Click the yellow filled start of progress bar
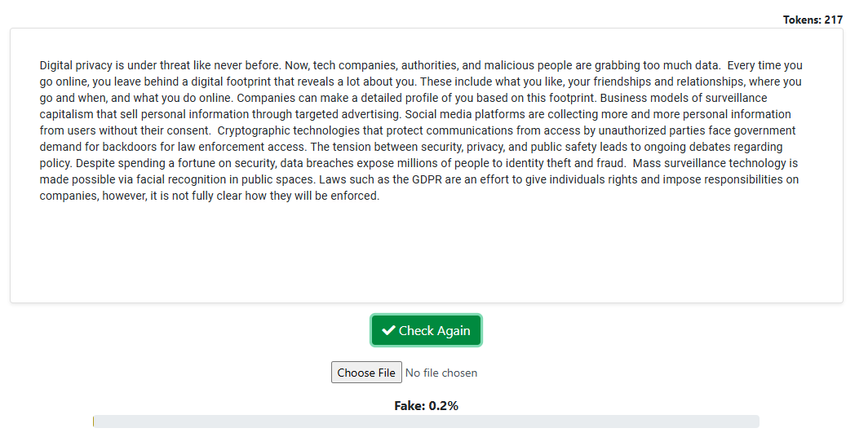This screenshot has width=868, height=437. [x=94, y=422]
